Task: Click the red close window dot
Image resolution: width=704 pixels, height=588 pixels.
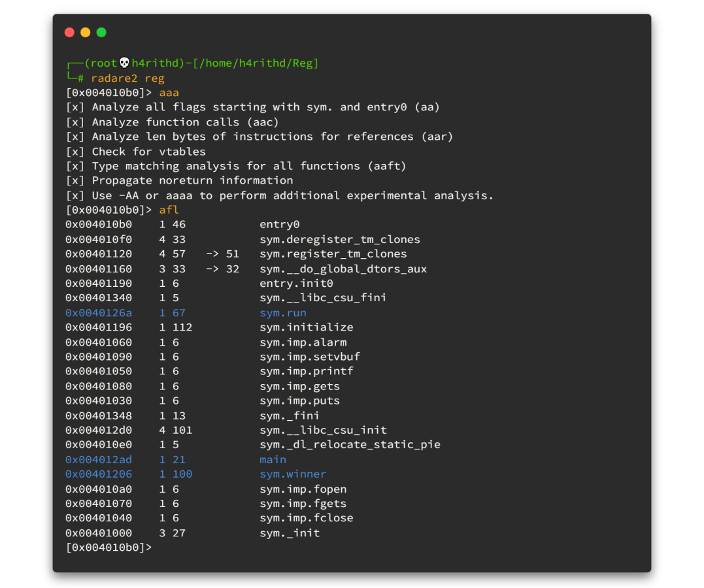Action: click(x=69, y=33)
